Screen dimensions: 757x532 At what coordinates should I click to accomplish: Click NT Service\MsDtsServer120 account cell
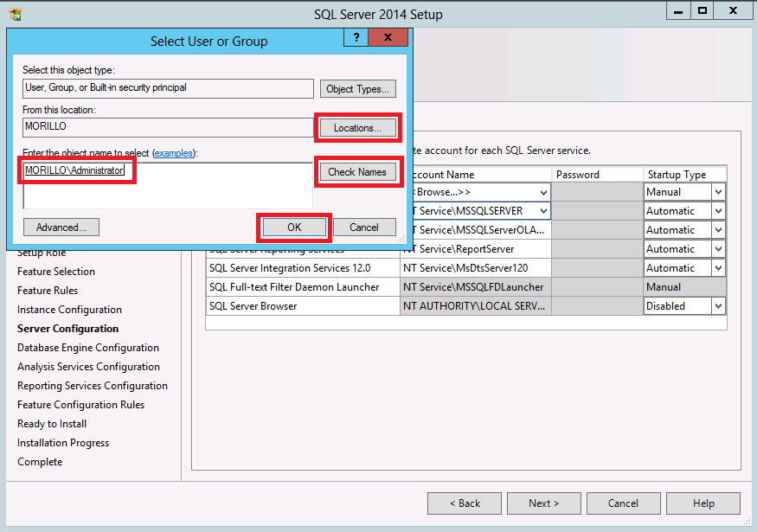(x=476, y=268)
